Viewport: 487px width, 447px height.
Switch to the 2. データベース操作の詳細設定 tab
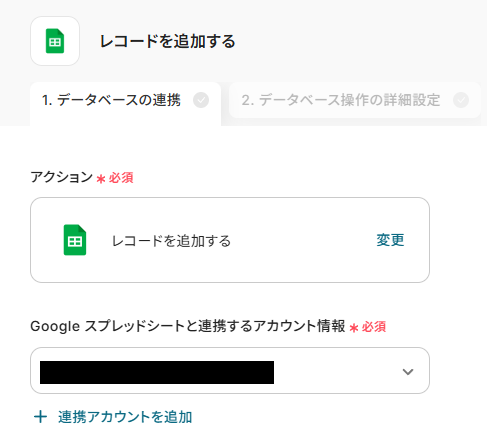355,100
